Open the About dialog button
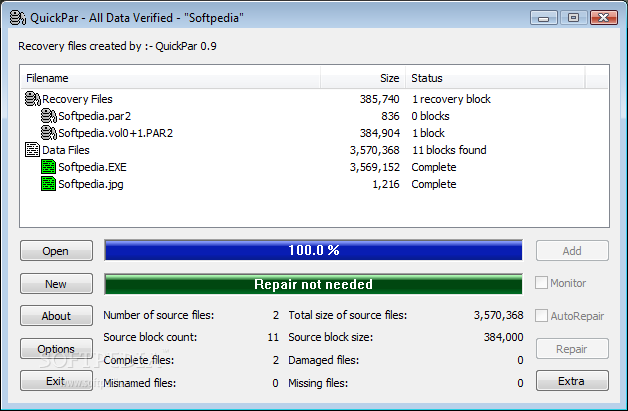Viewport: 628px width, 411px height. 56,316
